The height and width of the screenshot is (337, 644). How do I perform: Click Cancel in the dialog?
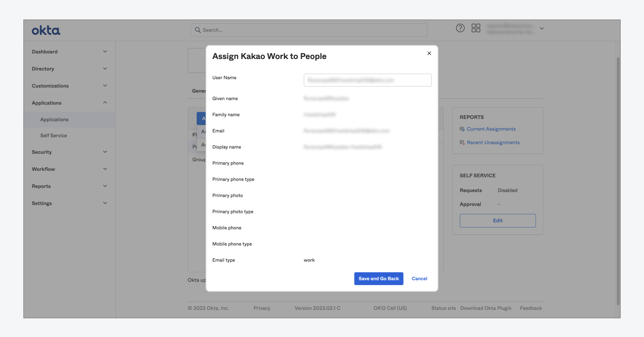tap(419, 279)
